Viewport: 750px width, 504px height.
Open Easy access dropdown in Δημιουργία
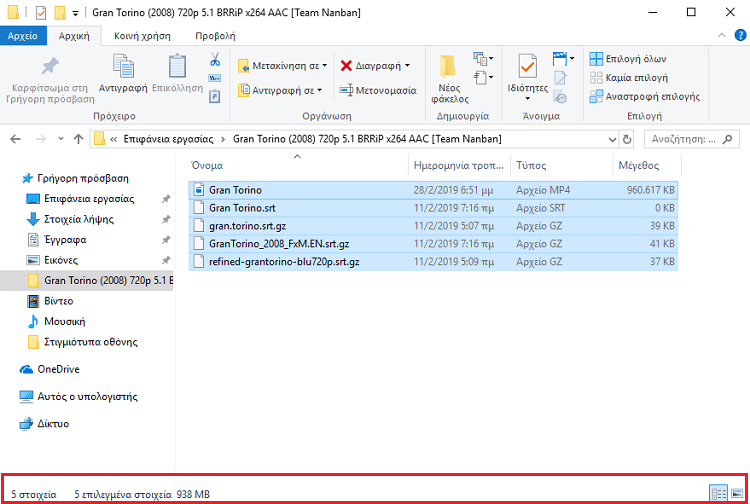pyautogui.click(x=483, y=77)
